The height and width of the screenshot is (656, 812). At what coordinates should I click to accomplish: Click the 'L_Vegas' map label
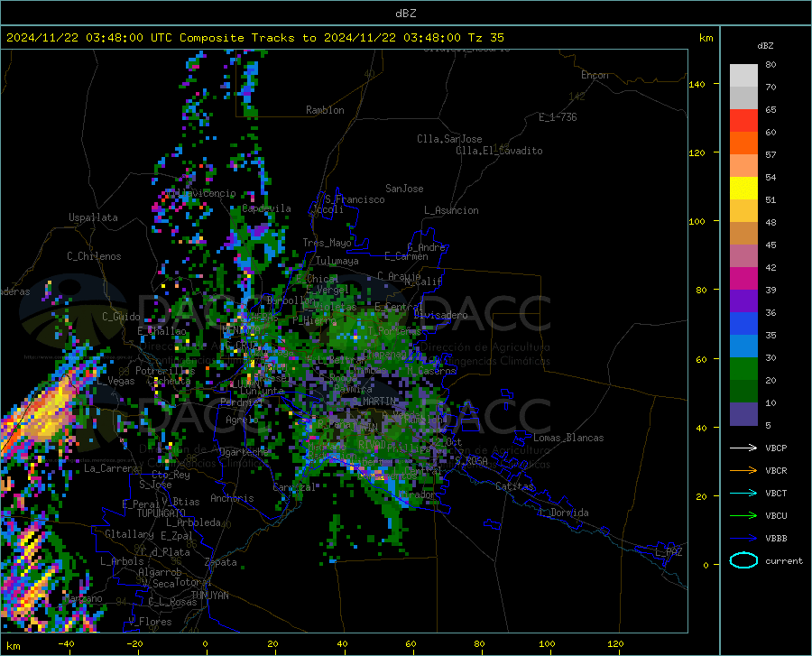(x=115, y=381)
